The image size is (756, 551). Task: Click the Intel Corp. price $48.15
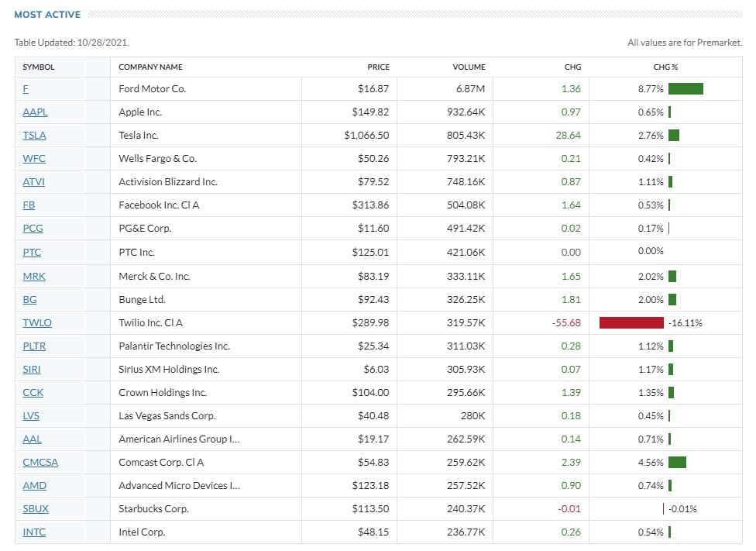click(373, 532)
